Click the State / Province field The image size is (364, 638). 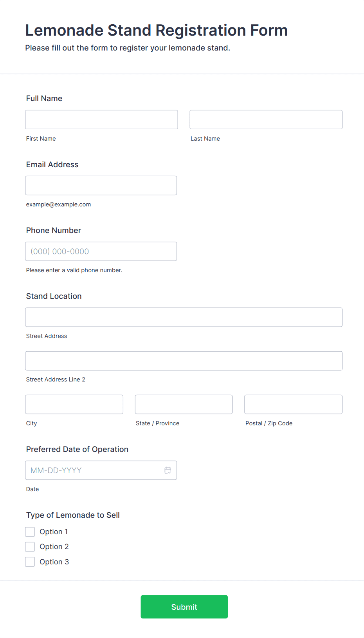pyautogui.click(x=184, y=404)
